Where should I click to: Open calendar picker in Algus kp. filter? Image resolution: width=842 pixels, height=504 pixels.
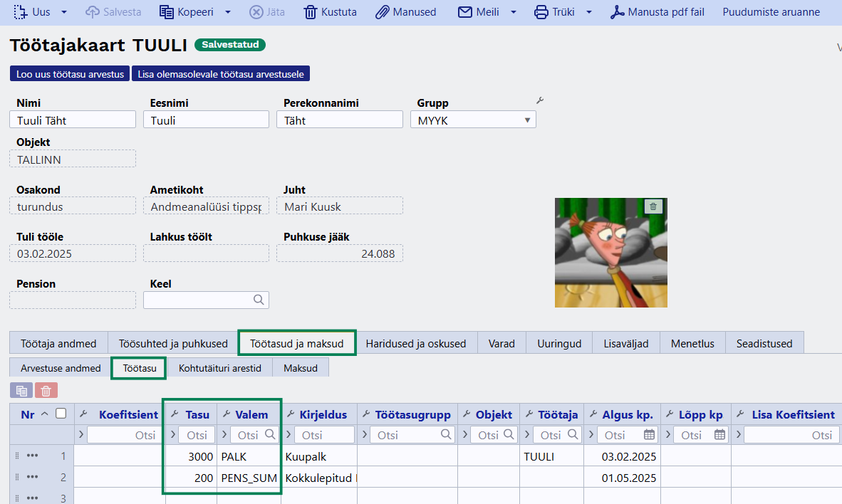tap(649, 434)
